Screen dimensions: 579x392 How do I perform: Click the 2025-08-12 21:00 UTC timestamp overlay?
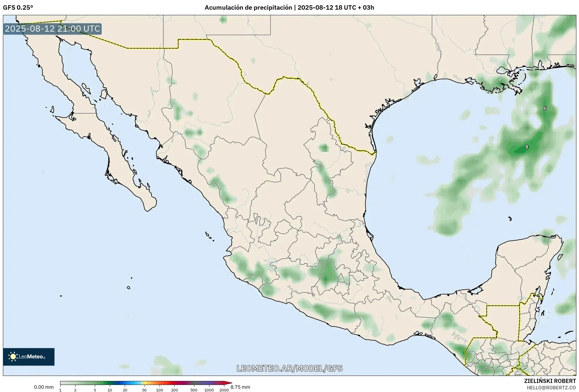click(x=52, y=29)
